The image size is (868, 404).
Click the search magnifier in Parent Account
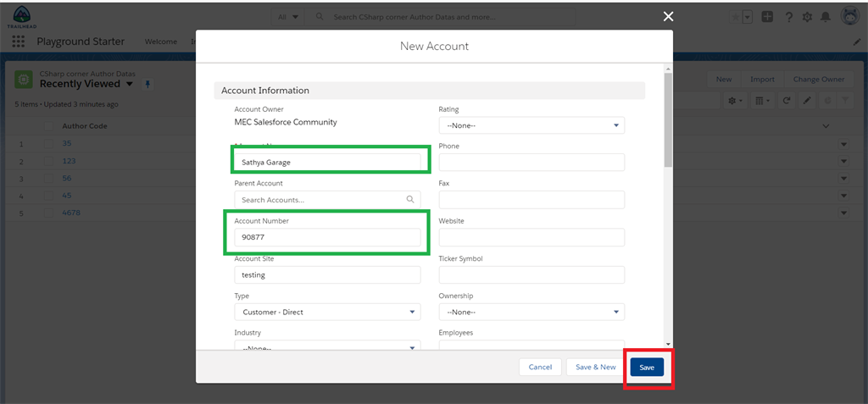click(x=410, y=199)
